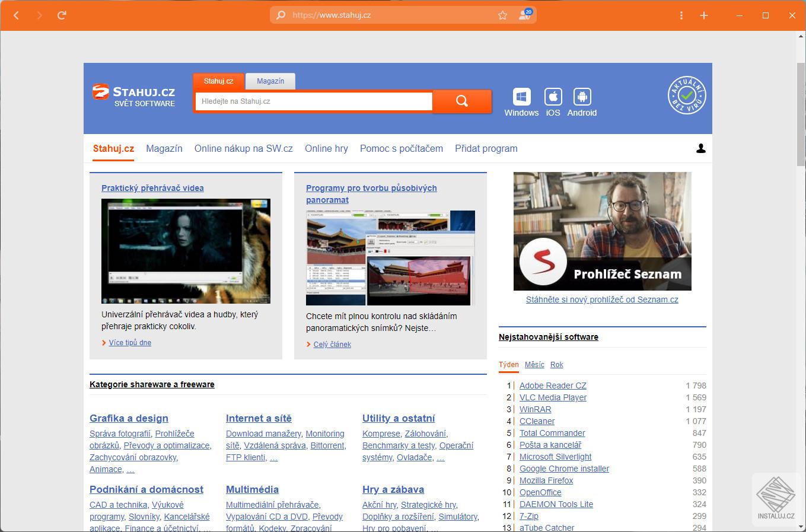Open the 'Celý článek' link

tap(332, 345)
